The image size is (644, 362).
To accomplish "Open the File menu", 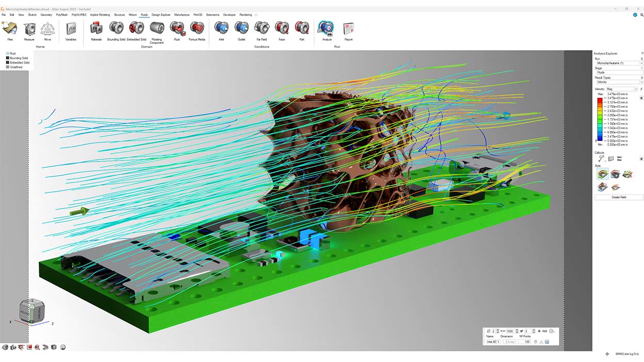I will click(4, 15).
